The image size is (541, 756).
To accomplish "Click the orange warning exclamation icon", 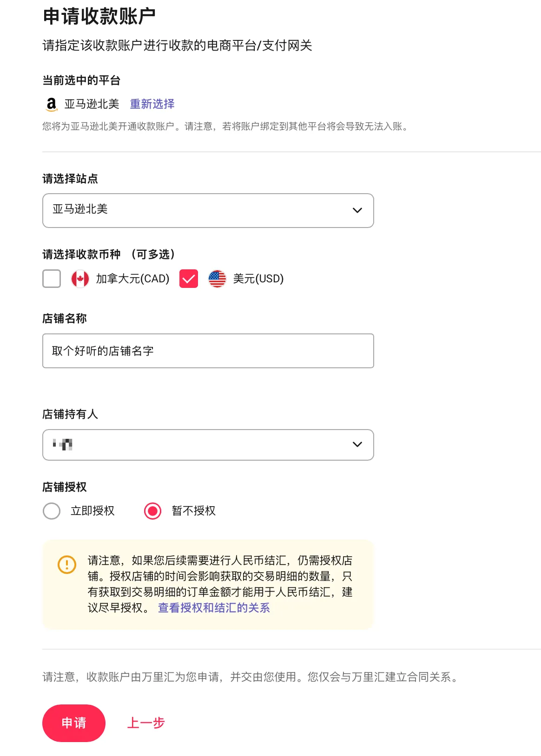I will pos(67,565).
